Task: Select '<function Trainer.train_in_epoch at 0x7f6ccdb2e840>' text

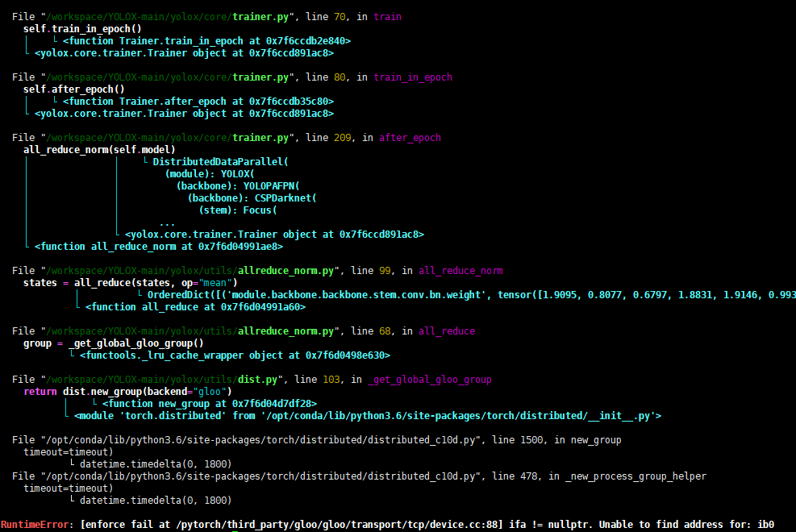Action: [206, 41]
